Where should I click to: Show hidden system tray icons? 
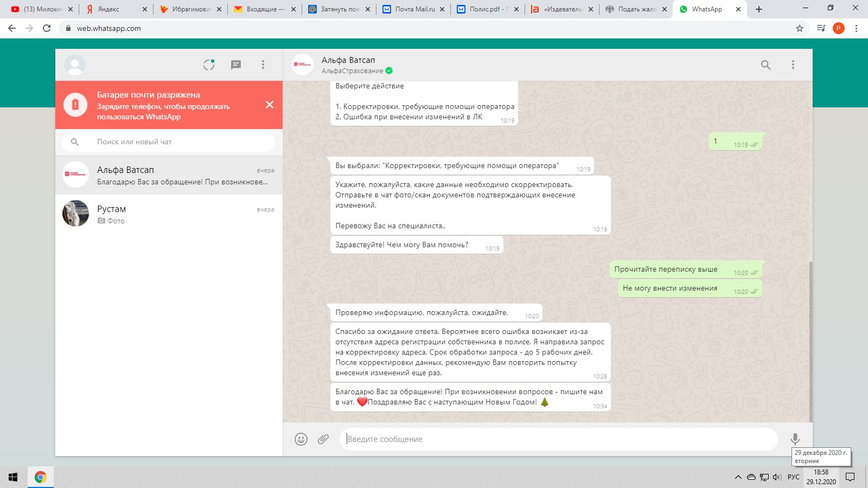738,477
